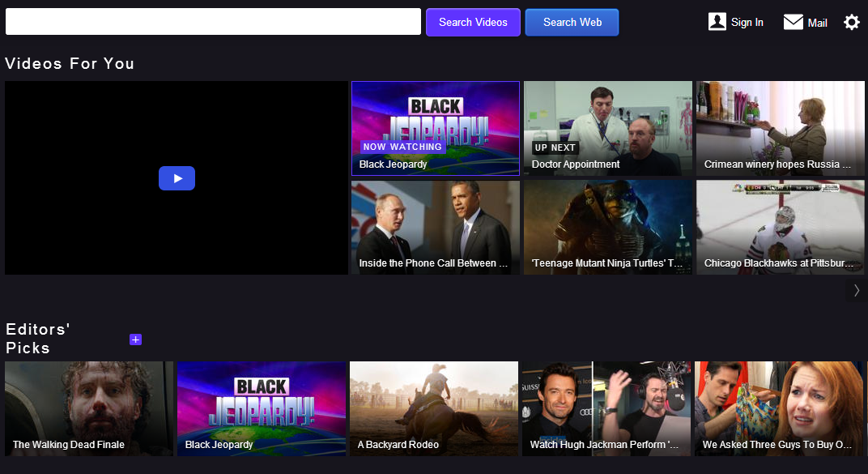Open Watch Hugh Jackman Perform video

pyautogui.click(x=606, y=408)
